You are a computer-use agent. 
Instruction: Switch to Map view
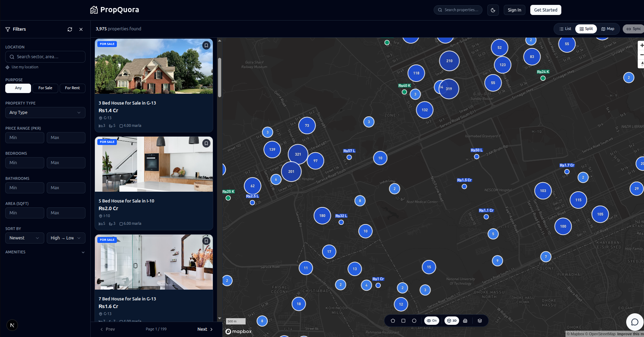(608, 29)
